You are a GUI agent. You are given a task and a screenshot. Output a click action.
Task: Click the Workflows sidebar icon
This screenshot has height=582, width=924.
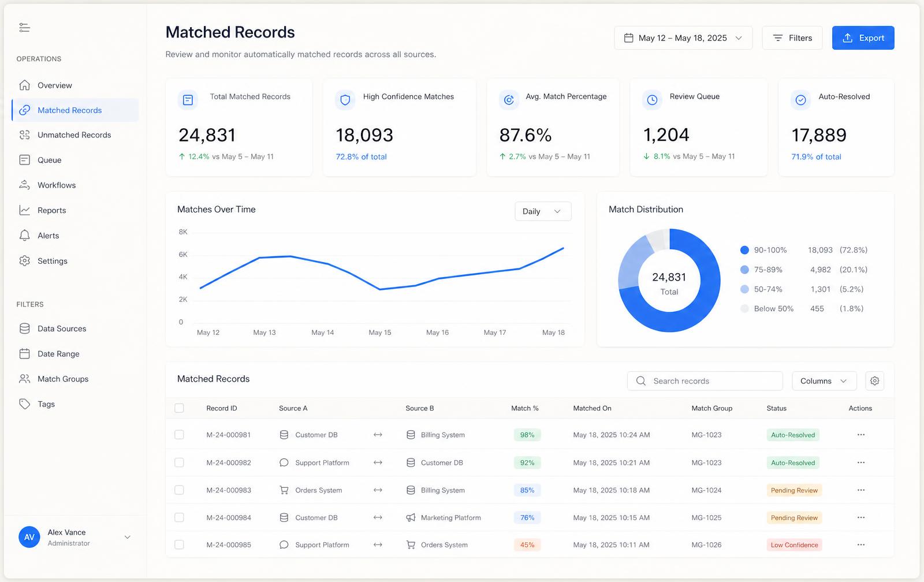(x=24, y=185)
